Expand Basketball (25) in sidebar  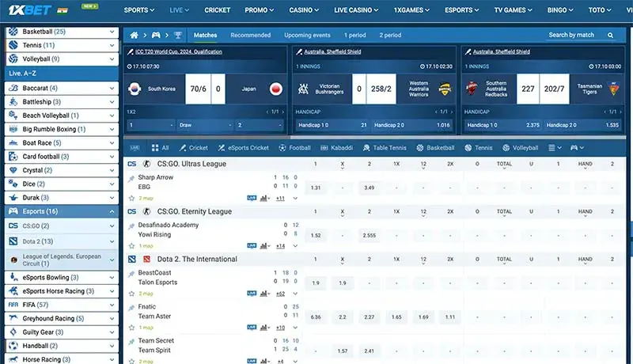tap(112, 32)
